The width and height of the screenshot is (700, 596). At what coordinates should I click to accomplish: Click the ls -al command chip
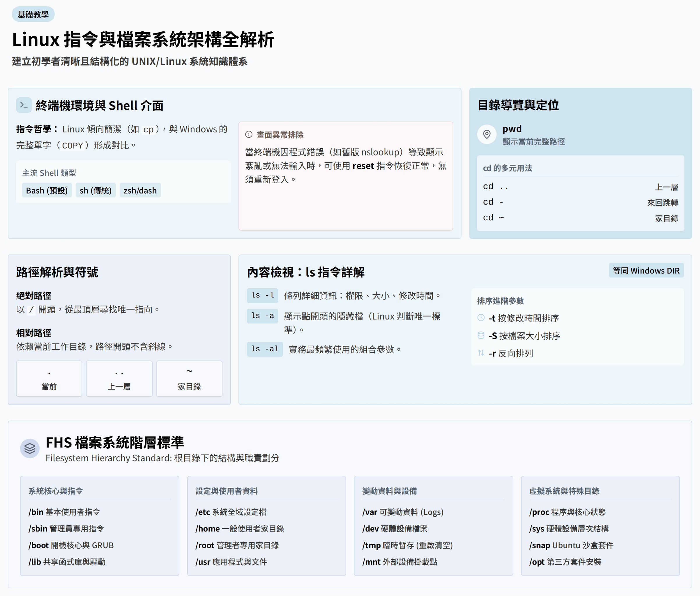(265, 349)
